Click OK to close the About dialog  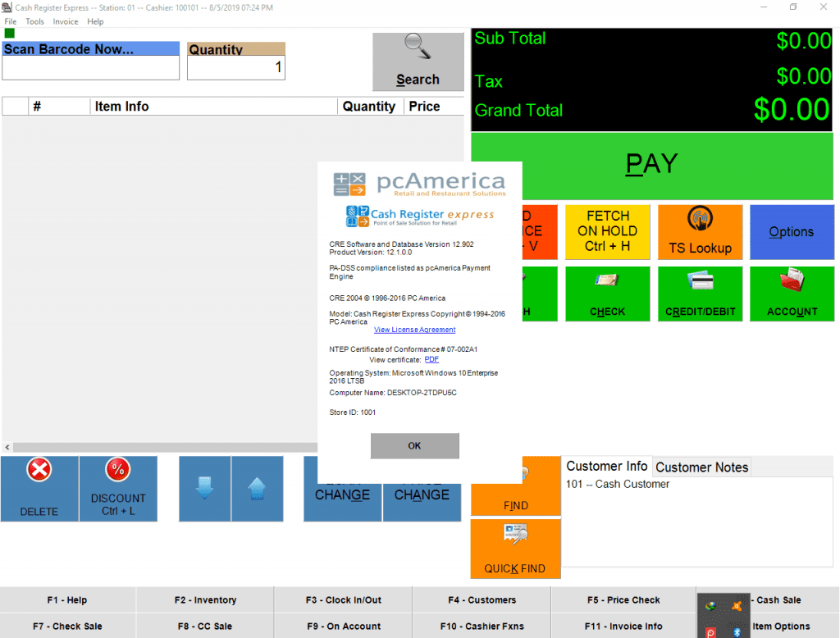pyautogui.click(x=414, y=446)
